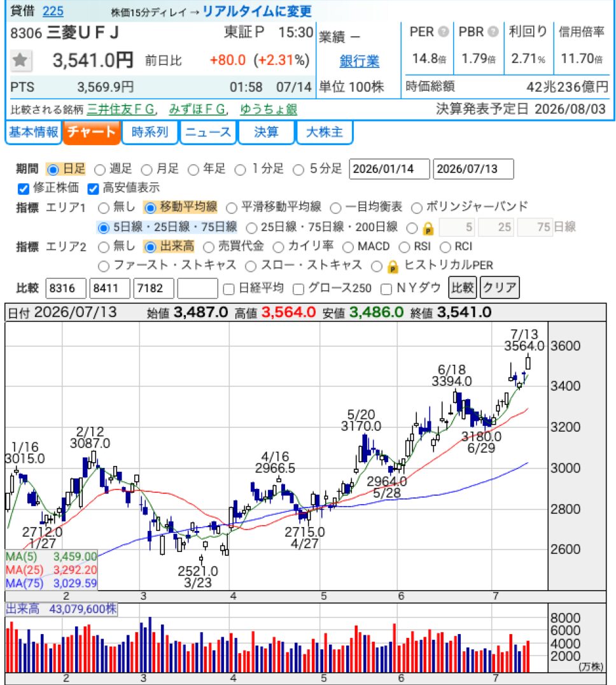
Task: Select the 年足 period radio button
Action: [193, 169]
